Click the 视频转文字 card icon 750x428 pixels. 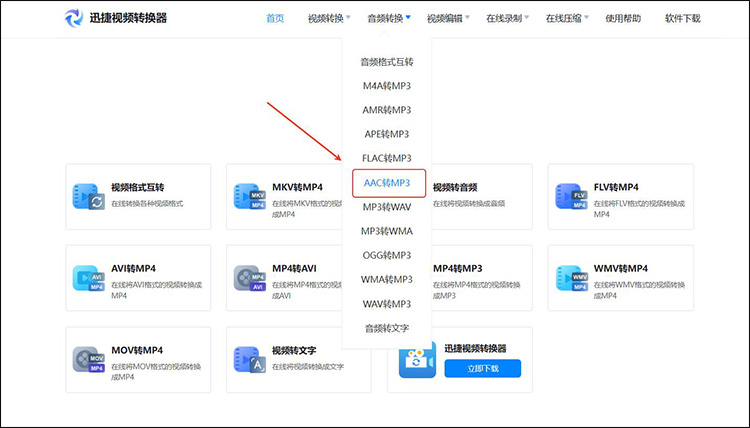pos(250,360)
